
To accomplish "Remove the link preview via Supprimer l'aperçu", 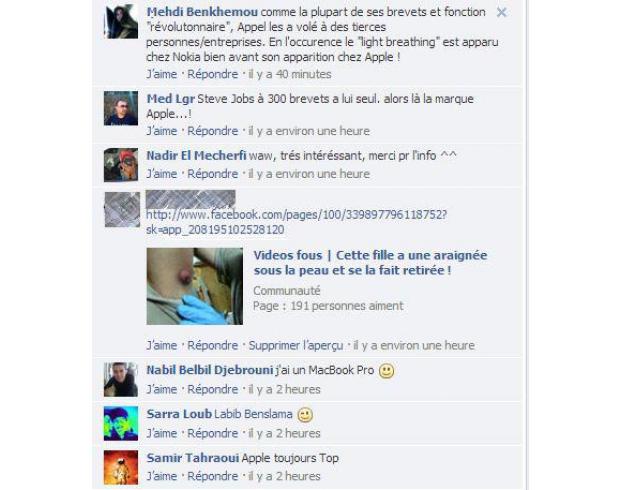I will click(x=296, y=346).
